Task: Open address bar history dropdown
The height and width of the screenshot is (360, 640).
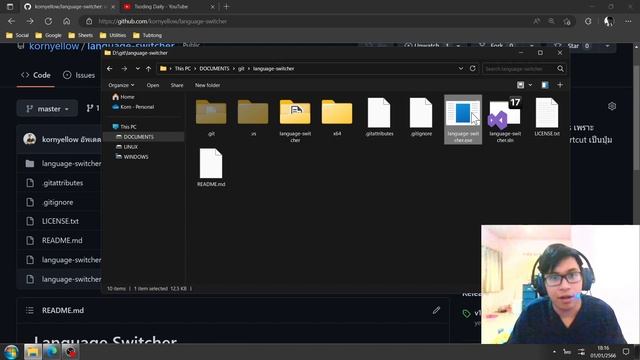Action: pos(461,69)
